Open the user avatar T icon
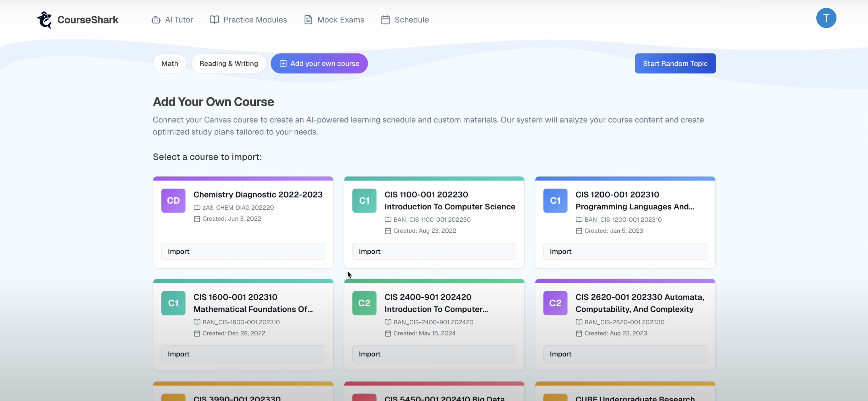 point(826,18)
